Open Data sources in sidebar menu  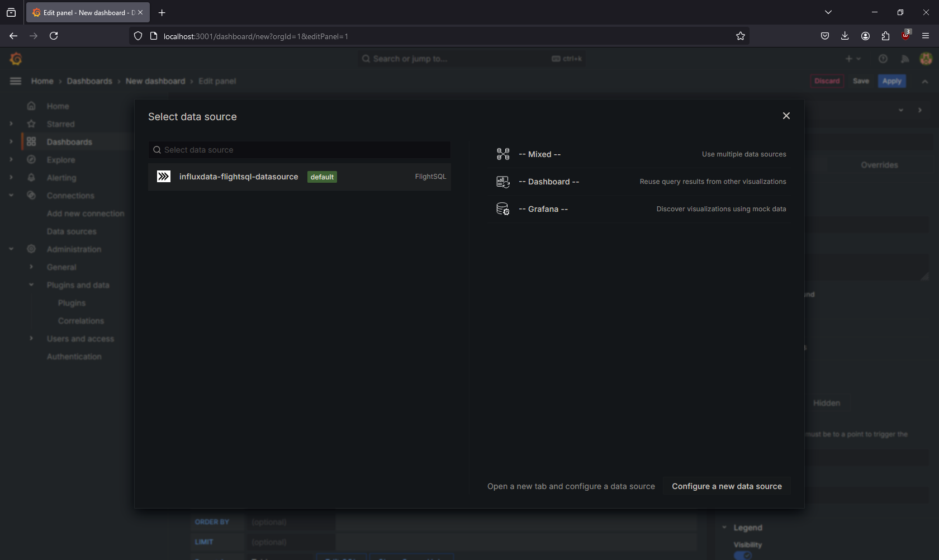72,231
